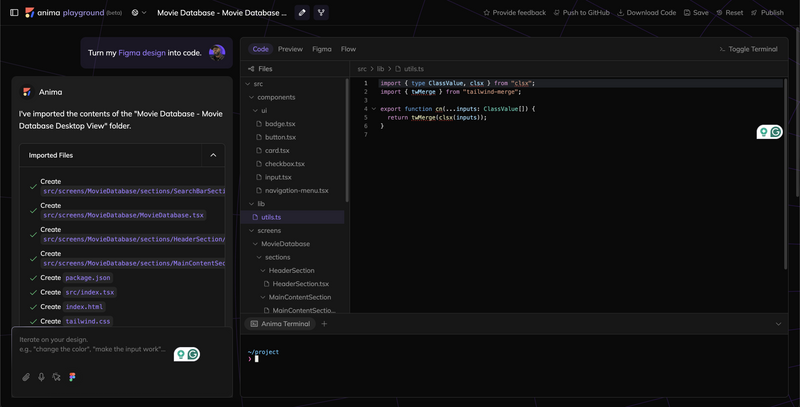Image resolution: width=800 pixels, height=407 pixels.
Task: Open navigation-menu.tsx file
Action: pyautogui.click(x=296, y=190)
